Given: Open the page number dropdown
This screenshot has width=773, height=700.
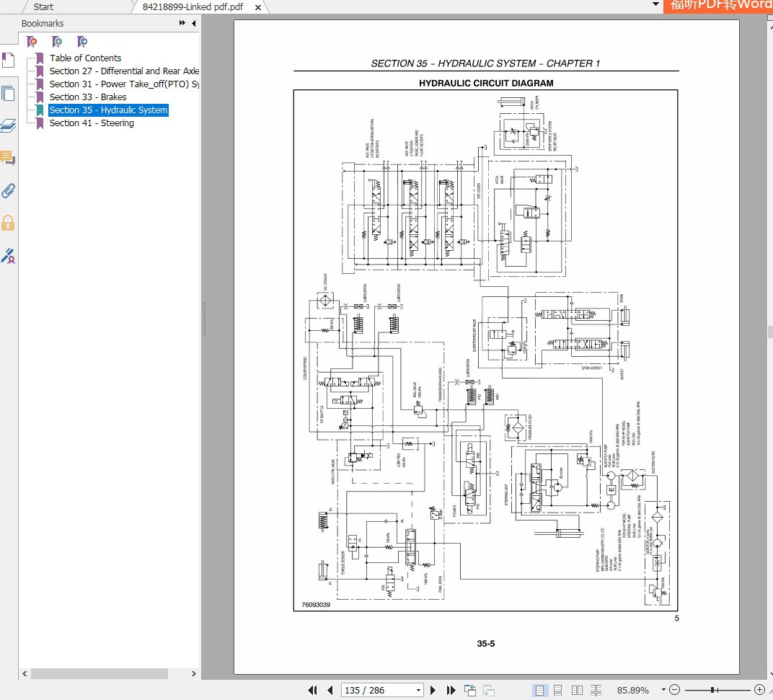Looking at the screenshot, I should click(x=418, y=690).
